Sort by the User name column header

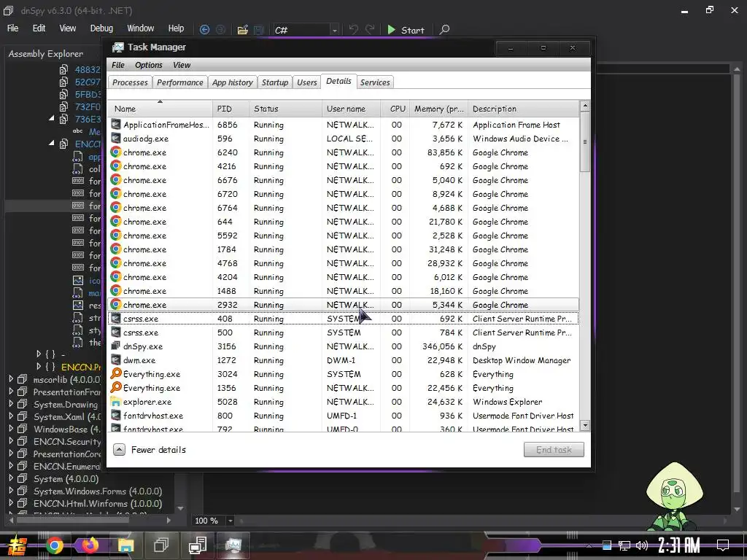tap(352, 109)
